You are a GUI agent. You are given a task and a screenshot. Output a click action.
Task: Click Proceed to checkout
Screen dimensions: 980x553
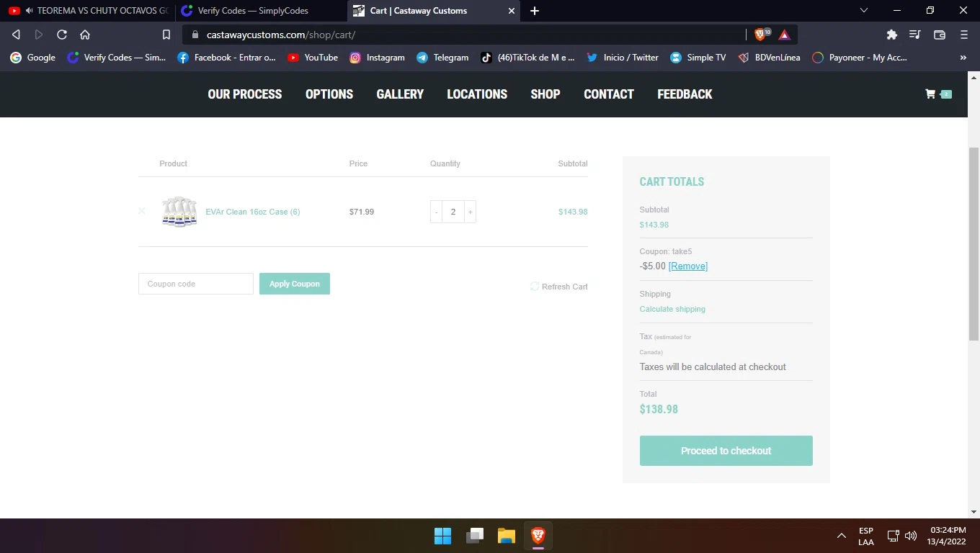tap(726, 451)
